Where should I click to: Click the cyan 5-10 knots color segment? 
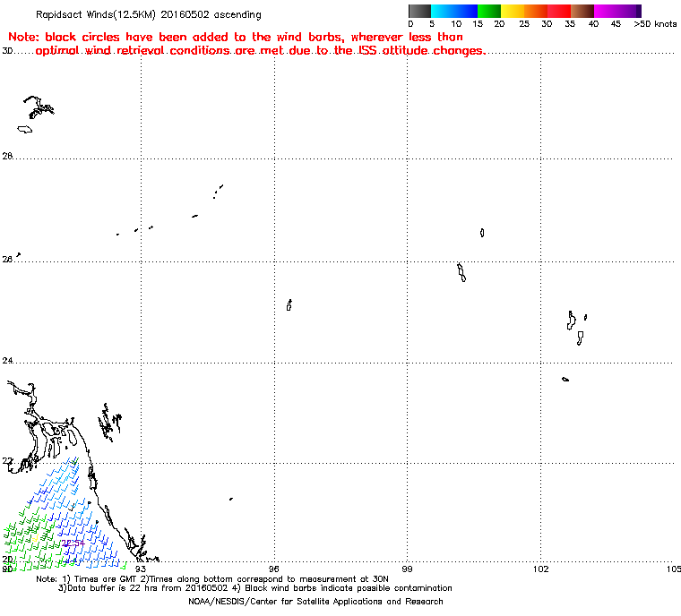(443, 11)
